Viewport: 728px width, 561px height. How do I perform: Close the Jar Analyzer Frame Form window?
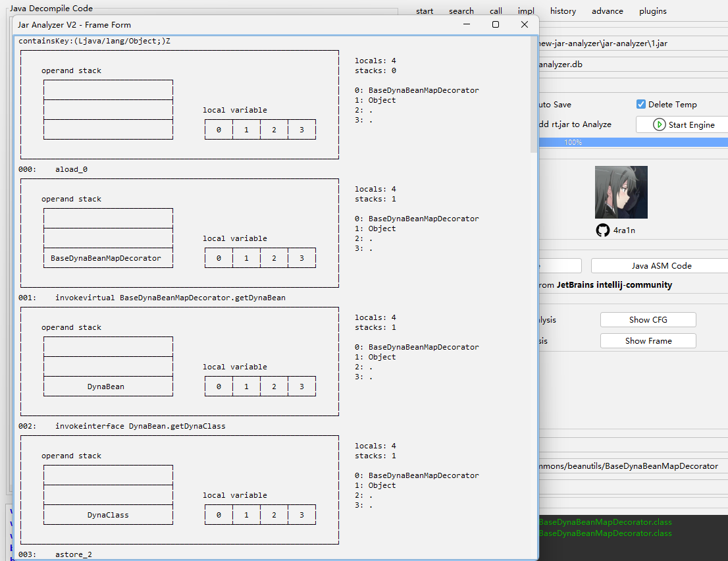tap(525, 24)
